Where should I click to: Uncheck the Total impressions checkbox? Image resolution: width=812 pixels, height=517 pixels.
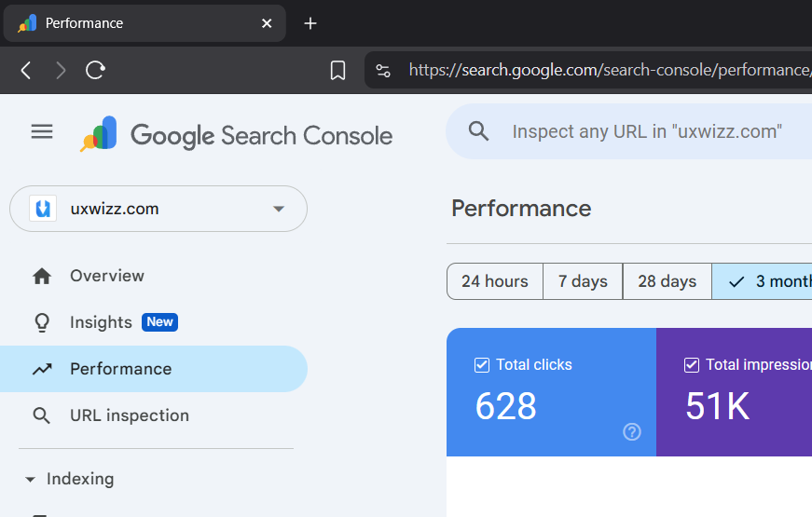point(692,365)
